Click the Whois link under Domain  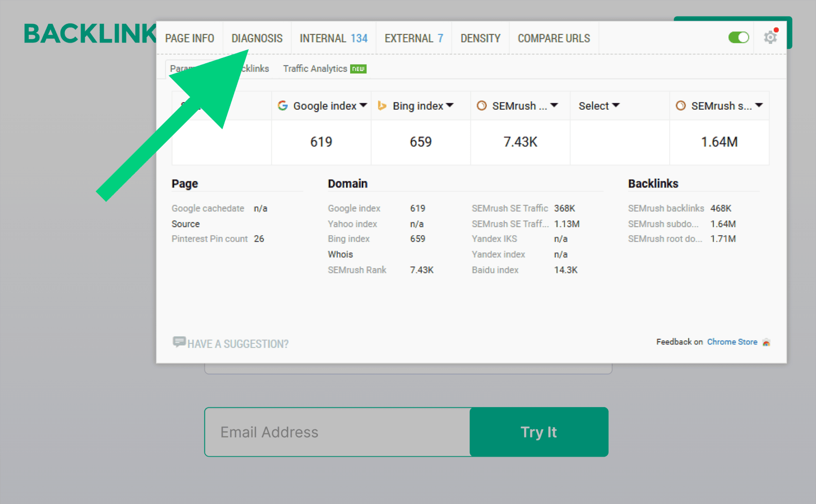click(x=340, y=254)
